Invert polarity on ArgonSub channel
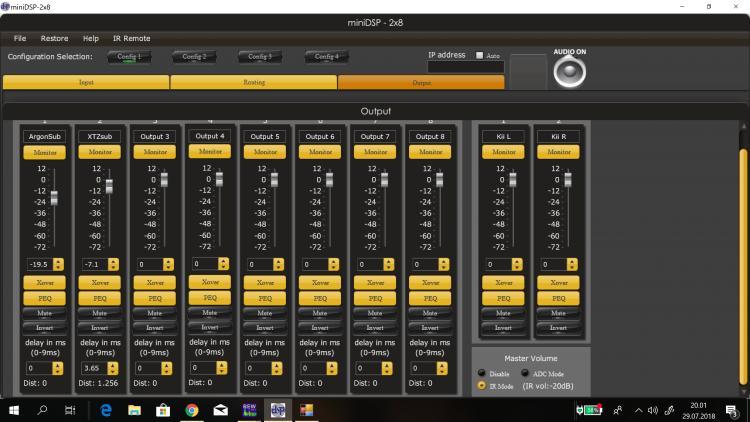Image resolution: width=750 pixels, height=422 pixels. (44, 328)
